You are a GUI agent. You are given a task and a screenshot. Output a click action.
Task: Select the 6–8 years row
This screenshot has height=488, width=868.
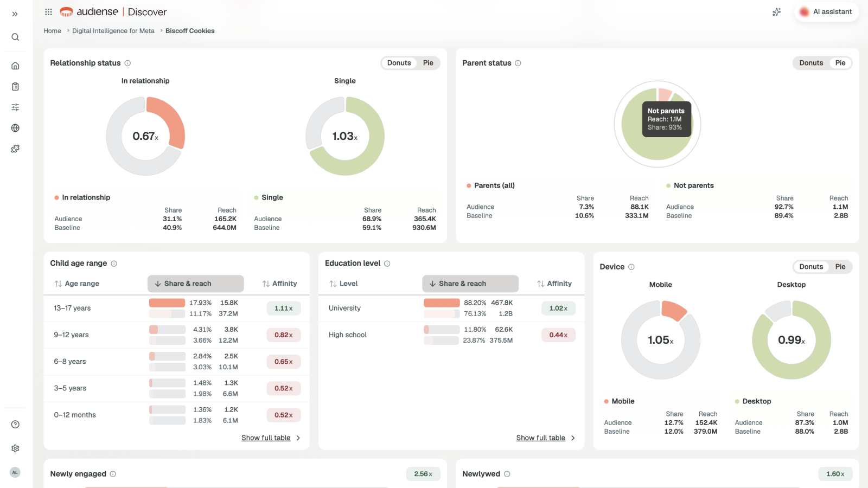click(176, 362)
